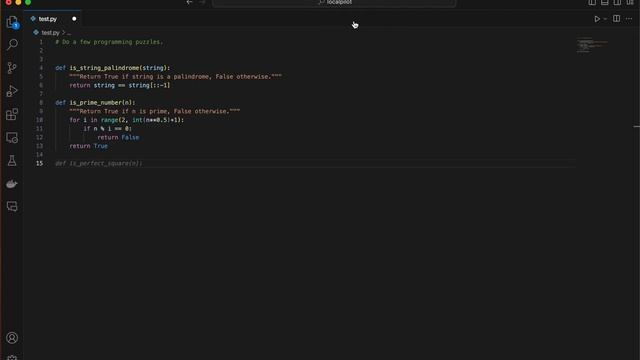Split the editor to the right
This screenshot has height=360, width=640.
[x=616, y=19]
